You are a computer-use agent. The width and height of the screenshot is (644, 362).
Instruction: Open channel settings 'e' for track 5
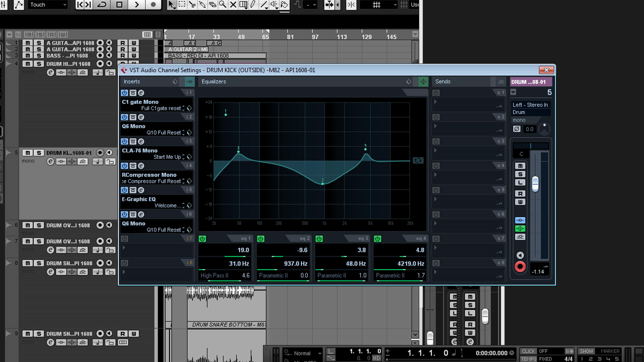click(x=50, y=162)
